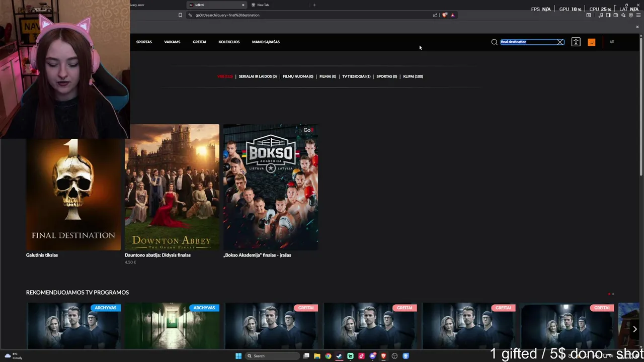Open Steam from taskbar
This screenshot has height=362, width=644.
coord(339,356)
